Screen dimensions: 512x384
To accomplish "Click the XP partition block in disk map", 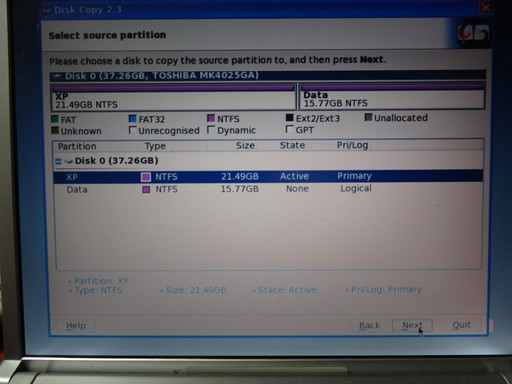I will (173, 97).
